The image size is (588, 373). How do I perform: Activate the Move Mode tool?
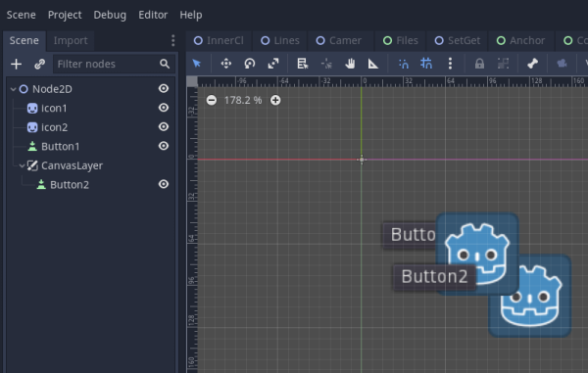pyautogui.click(x=226, y=64)
